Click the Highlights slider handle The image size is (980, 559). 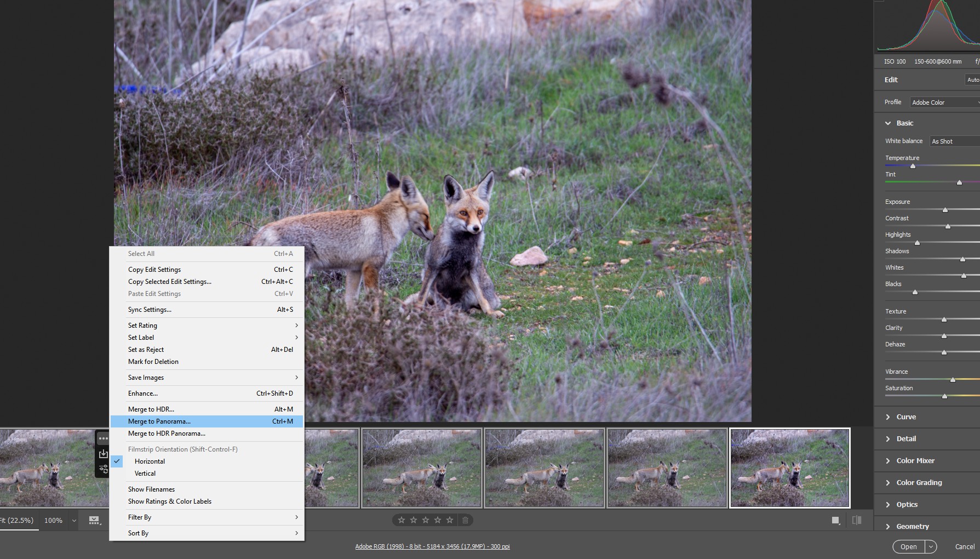pyautogui.click(x=917, y=243)
